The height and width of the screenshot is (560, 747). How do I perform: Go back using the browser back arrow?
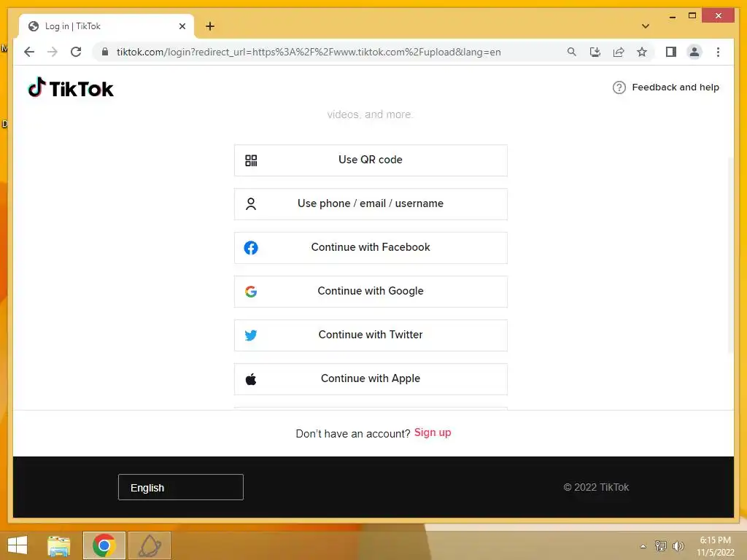[29, 52]
